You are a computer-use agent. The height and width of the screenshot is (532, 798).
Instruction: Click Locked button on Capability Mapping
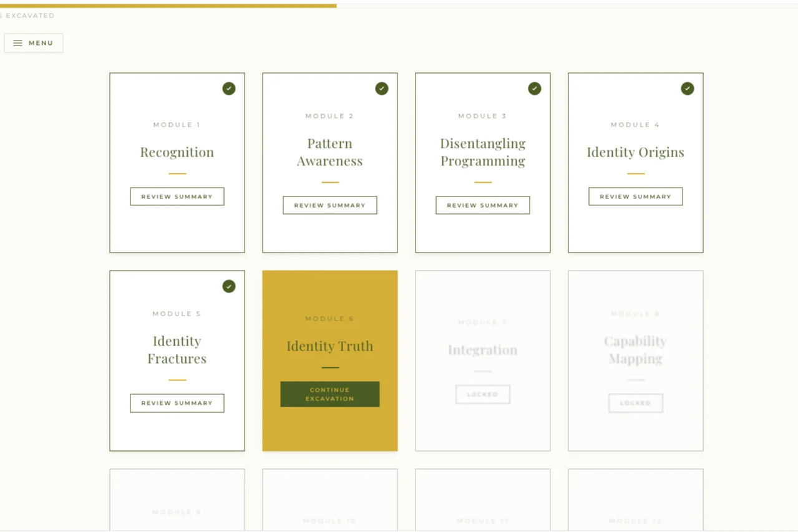pyautogui.click(x=636, y=403)
